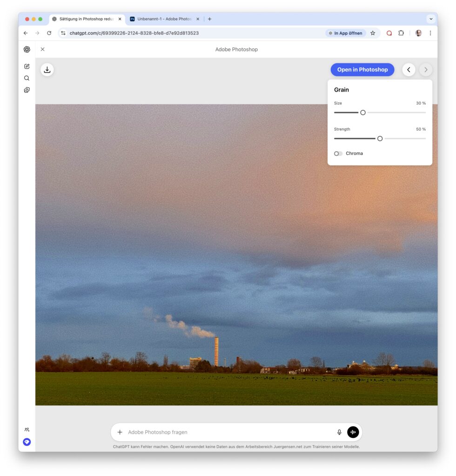Click the plus icon to attach files
The image size is (456, 476).
[120, 432]
